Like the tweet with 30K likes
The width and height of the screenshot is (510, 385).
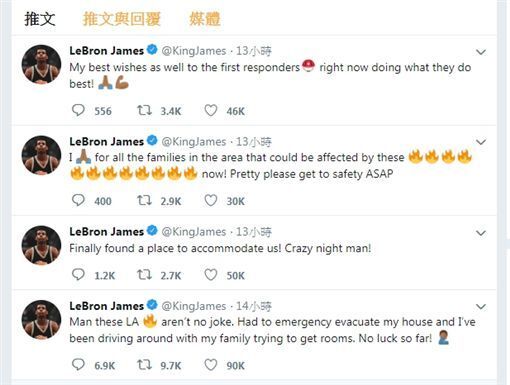pyautogui.click(x=211, y=200)
